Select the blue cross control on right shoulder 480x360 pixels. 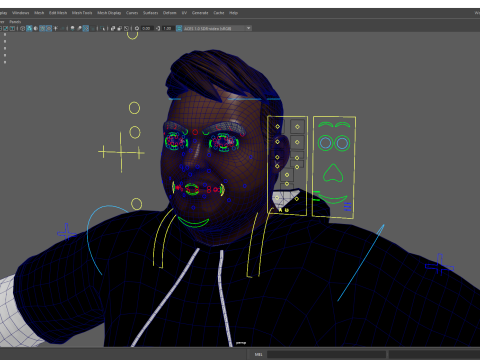click(440, 265)
